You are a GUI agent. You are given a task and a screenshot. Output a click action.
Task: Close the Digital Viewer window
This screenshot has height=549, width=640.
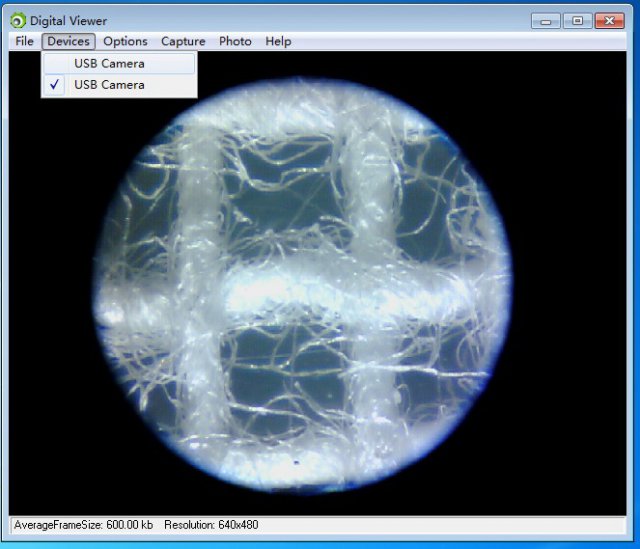609,21
